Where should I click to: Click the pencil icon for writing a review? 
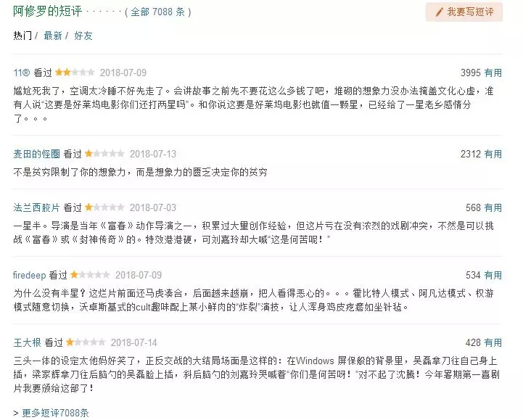(x=439, y=12)
